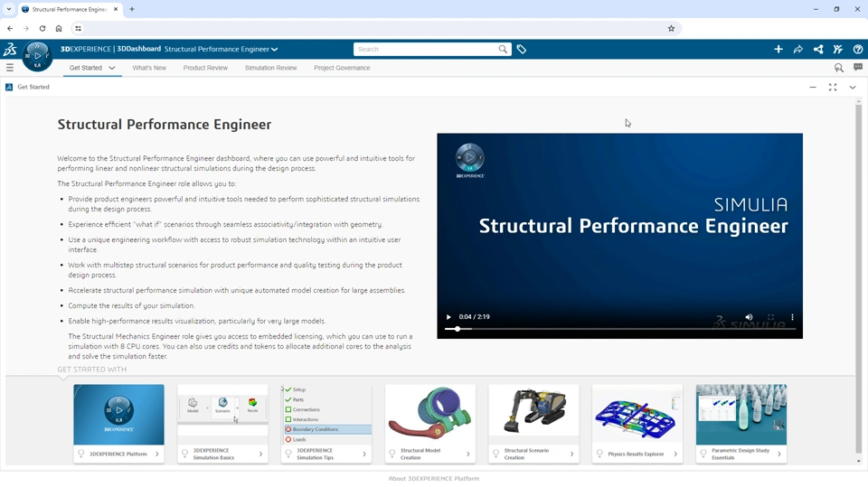Click the dashboard search icon
The width and height of the screenshot is (868, 487).
pos(839,68)
